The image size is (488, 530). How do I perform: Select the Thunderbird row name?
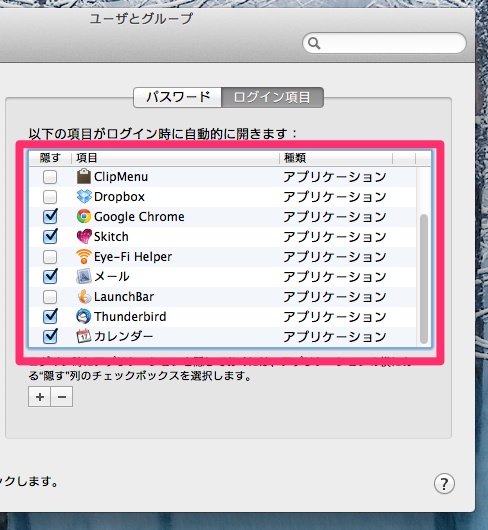point(130,316)
